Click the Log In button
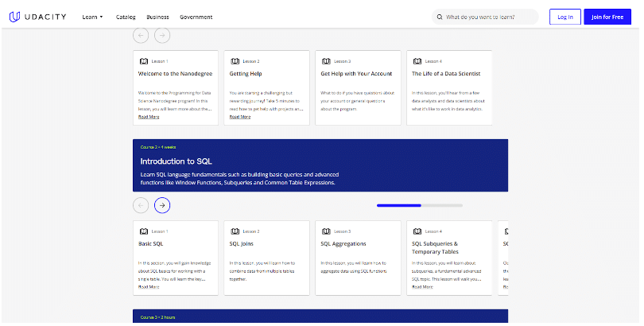 [565, 17]
